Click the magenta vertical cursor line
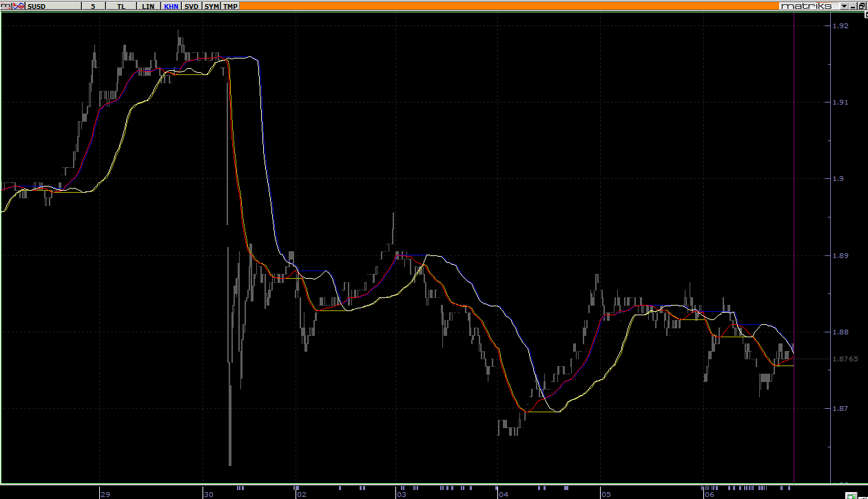 tap(794, 206)
